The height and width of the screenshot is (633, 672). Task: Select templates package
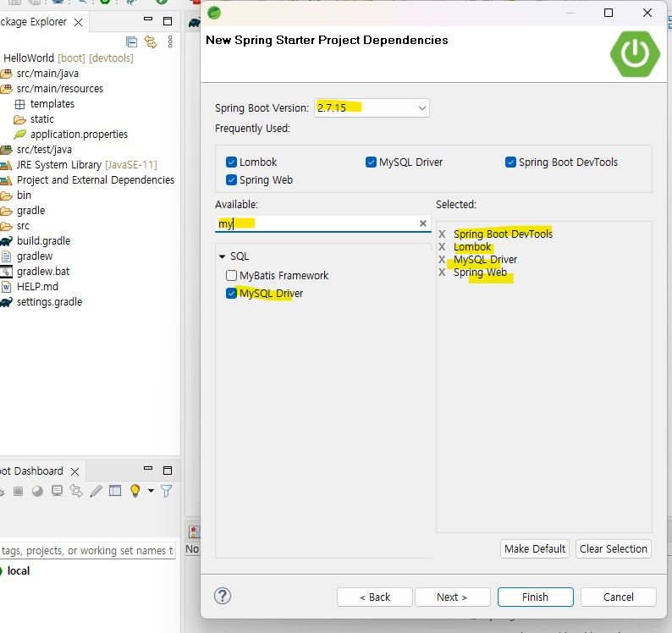coord(52,104)
